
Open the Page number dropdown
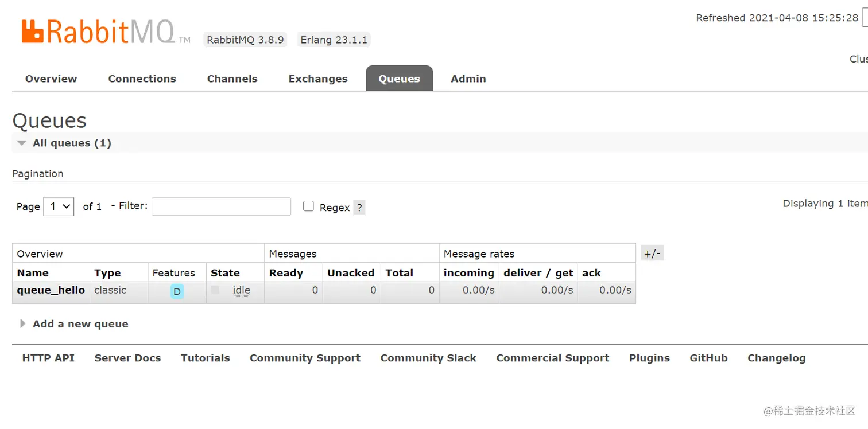[x=59, y=206]
